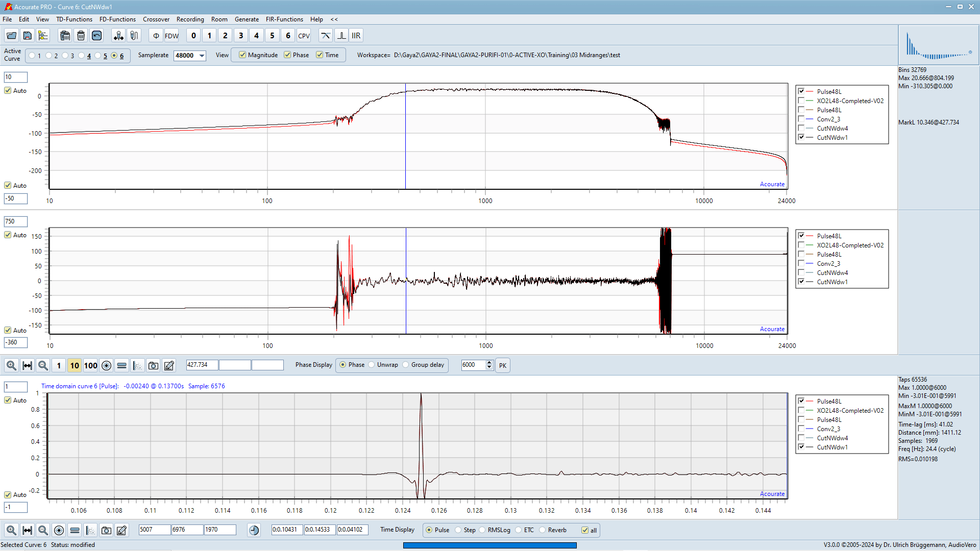Set frequency zoom preset 100

(90, 365)
